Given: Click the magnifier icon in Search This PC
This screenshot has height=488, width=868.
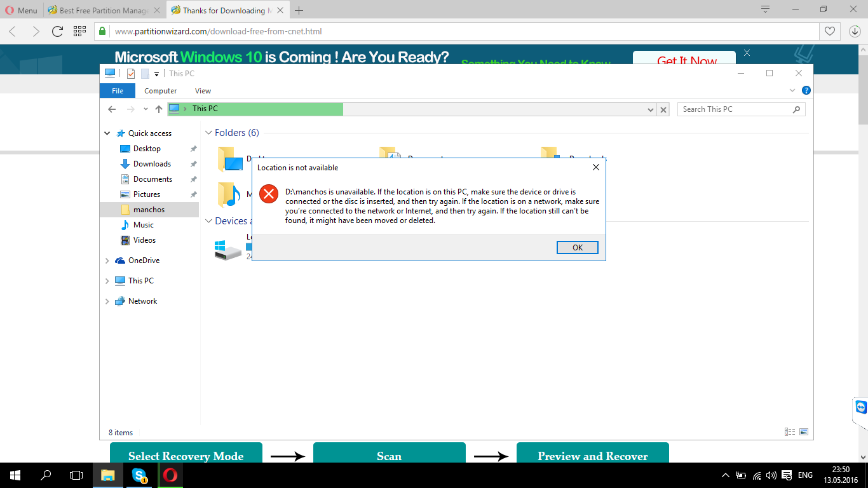Looking at the screenshot, I should pyautogui.click(x=796, y=109).
